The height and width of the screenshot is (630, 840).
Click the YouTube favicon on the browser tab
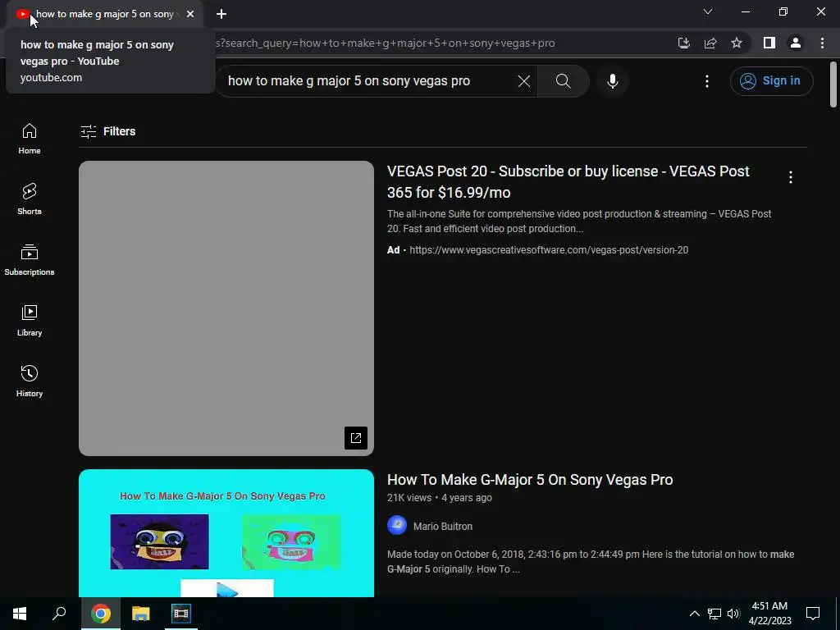pyautogui.click(x=22, y=14)
